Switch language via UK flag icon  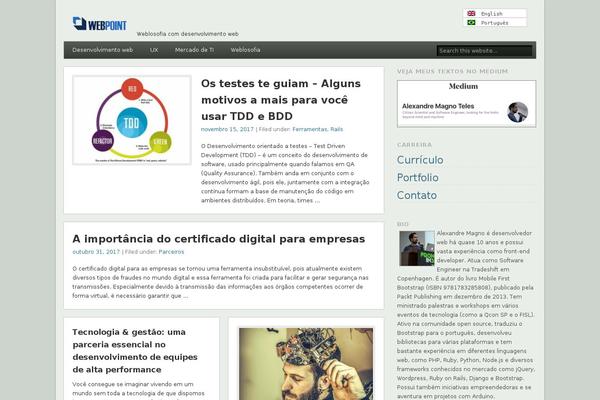pyautogui.click(x=471, y=13)
